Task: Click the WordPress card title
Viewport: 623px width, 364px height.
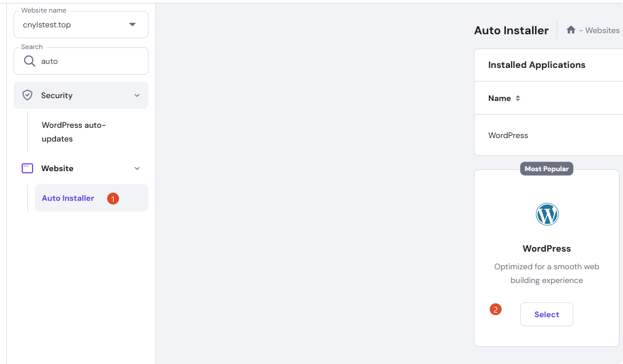Action: click(x=546, y=248)
